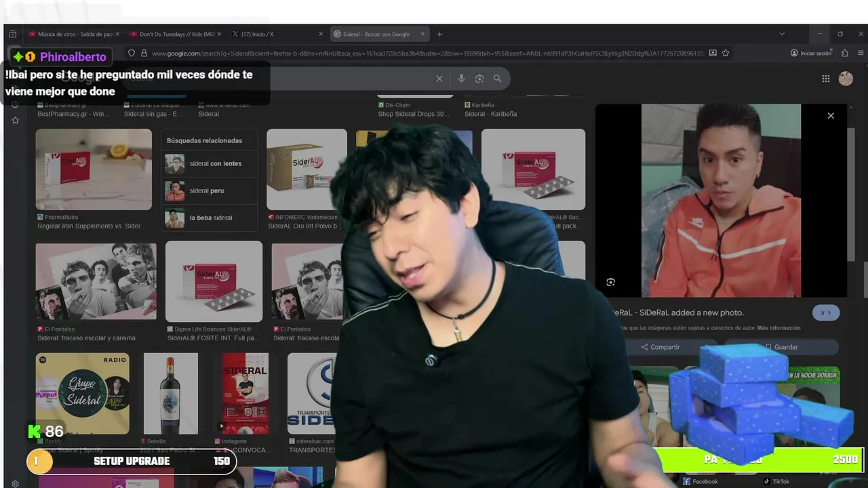Open sideralsac.com Transportes Sideral thumbnail
Screen dimensions: 868x488
click(313, 393)
